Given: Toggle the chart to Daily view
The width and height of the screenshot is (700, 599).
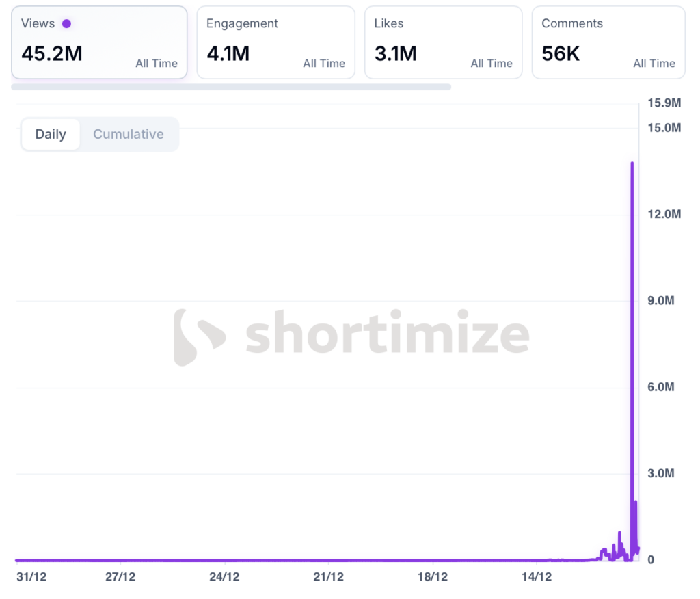Looking at the screenshot, I should coord(51,134).
